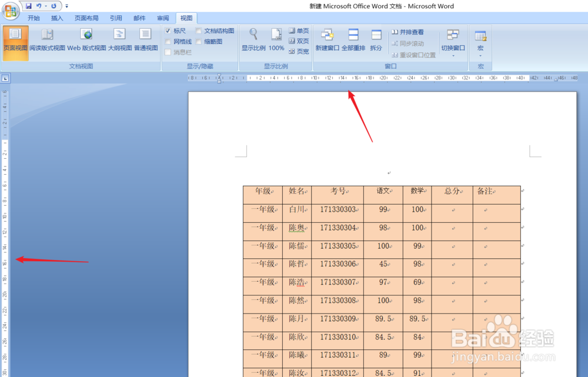588x377 pixels.
Task: Save the document from quick access toolbar
Action: tap(29, 6)
